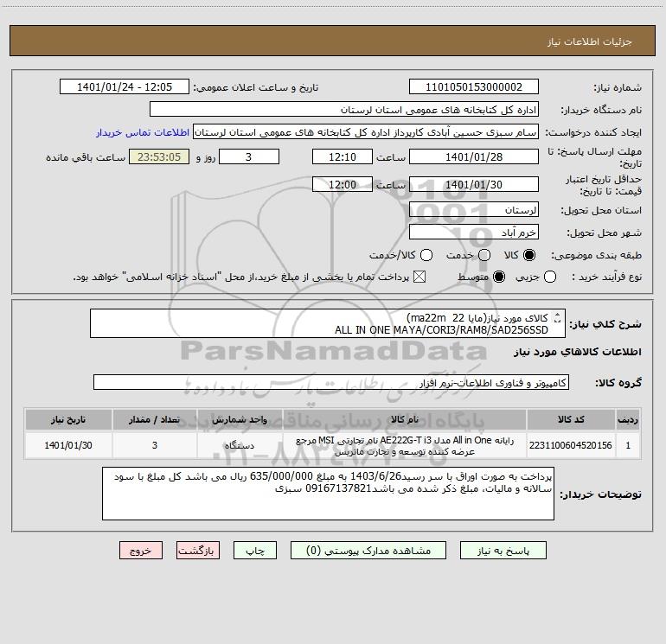This screenshot has height=644, width=666.
Task: Select the 'جزیی' purchase type radio
Action: (x=550, y=277)
